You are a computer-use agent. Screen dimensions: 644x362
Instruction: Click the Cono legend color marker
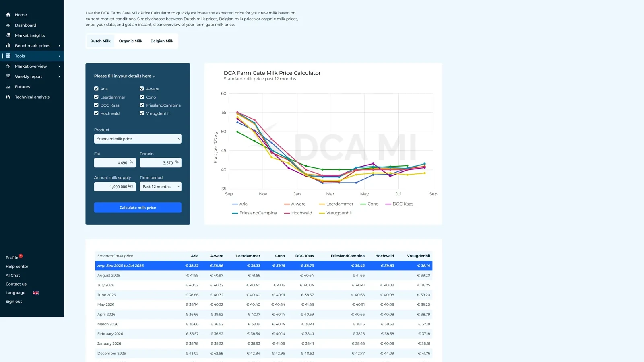(363, 204)
